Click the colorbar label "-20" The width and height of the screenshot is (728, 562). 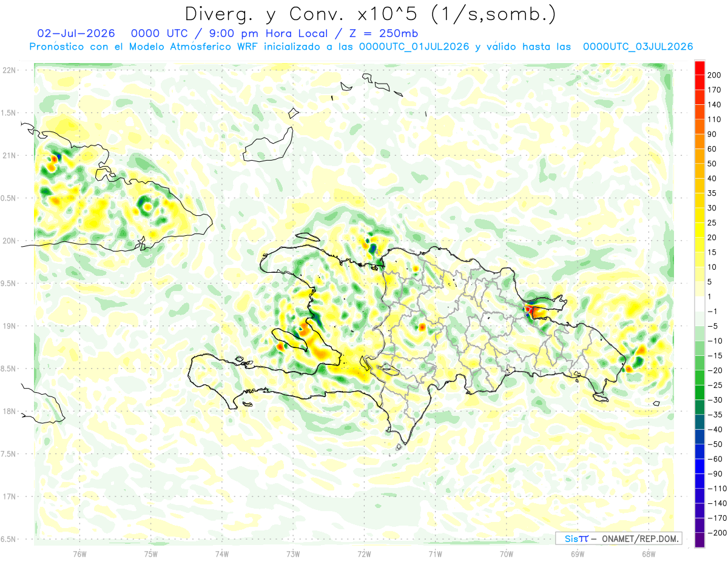click(716, 370)
